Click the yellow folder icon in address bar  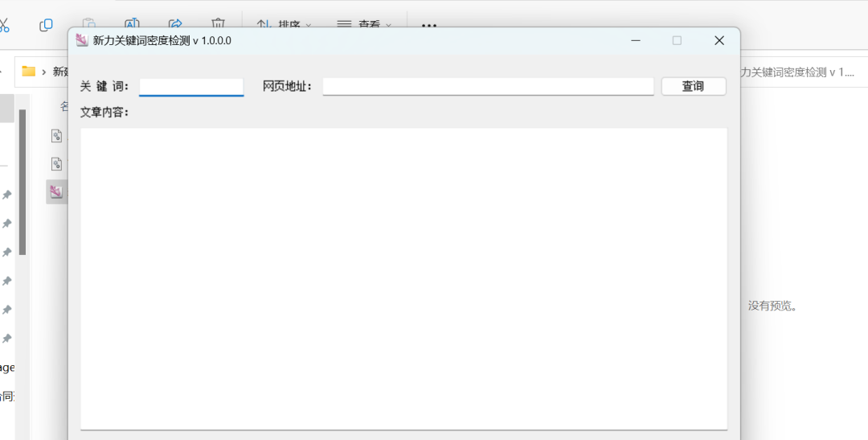click(x=29, y=71)
